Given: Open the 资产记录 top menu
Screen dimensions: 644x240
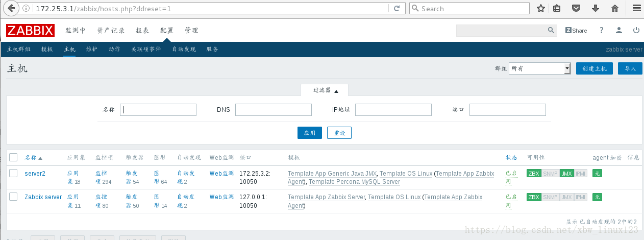Looking at the screenshot, I should [111, 31].
